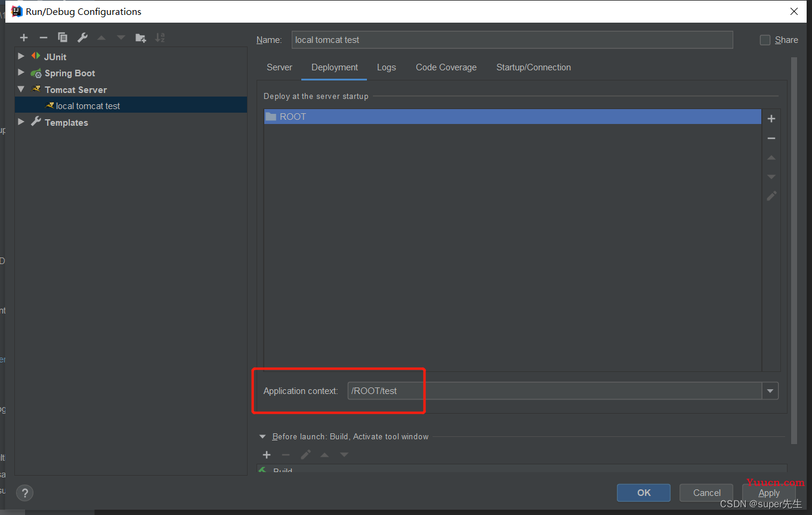This screenshot has height=515, width=812.
Task: Move configuration down in left toolbar
Action: click(121, 38)
